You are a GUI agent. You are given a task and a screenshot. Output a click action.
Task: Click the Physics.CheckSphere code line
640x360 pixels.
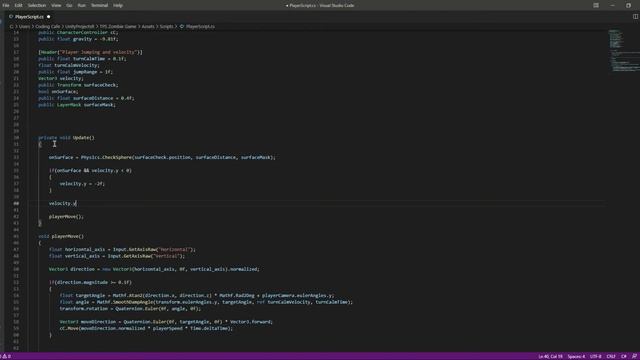click(x=162, y=157)
